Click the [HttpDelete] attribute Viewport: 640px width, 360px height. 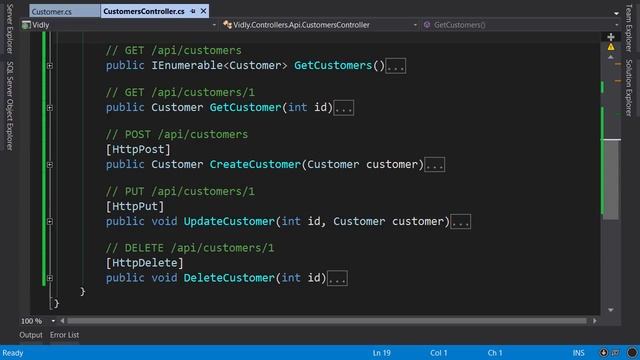tap(144, 263)
